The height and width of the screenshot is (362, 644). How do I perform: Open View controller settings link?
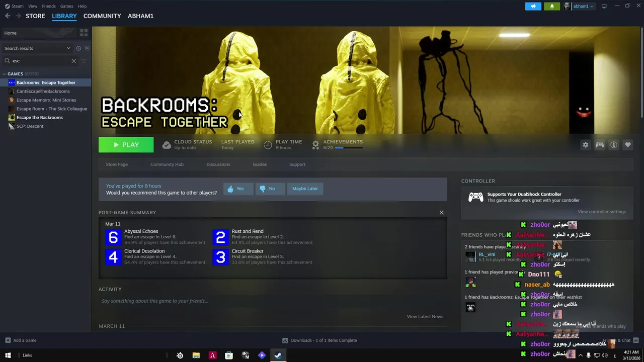tap(602, 212)
